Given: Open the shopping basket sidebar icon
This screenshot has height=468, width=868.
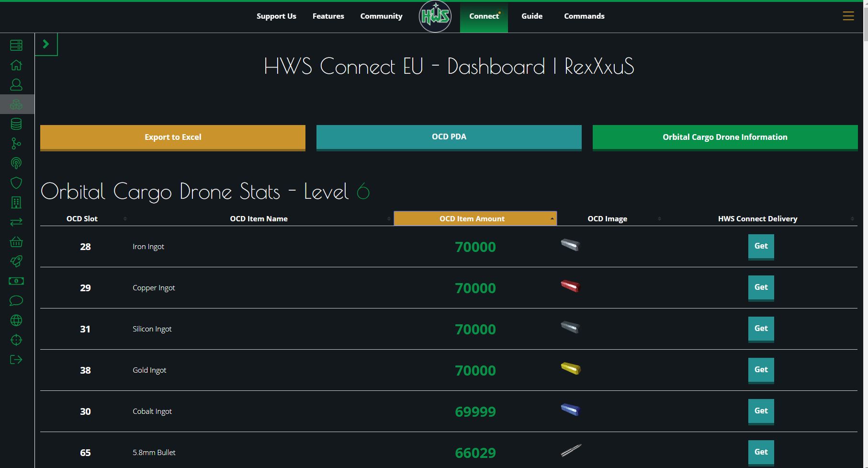Looking at the screenshot, I should click(16, 242).
